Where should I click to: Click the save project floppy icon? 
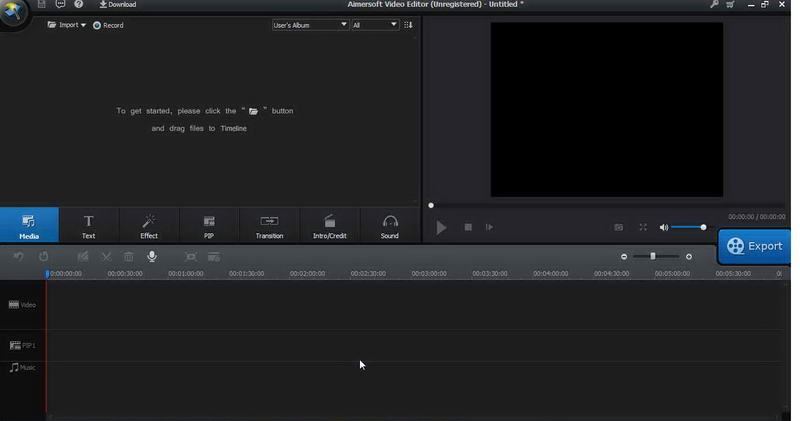(41, 4)
